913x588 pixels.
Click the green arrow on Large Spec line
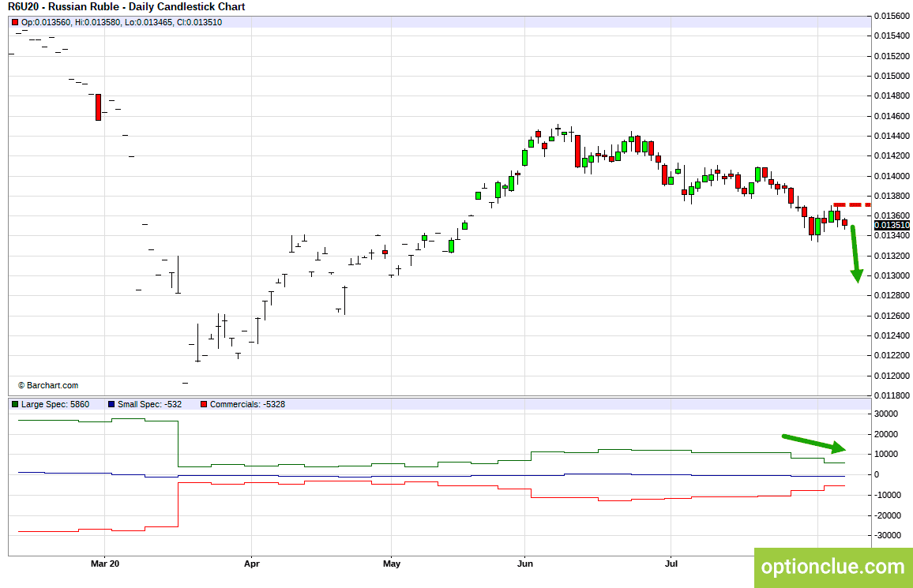click(813, 444)
